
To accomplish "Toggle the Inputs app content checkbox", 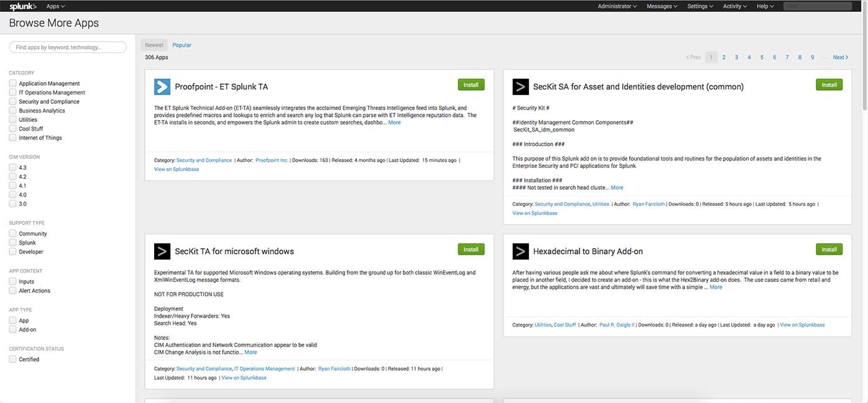I will [12, 282].
